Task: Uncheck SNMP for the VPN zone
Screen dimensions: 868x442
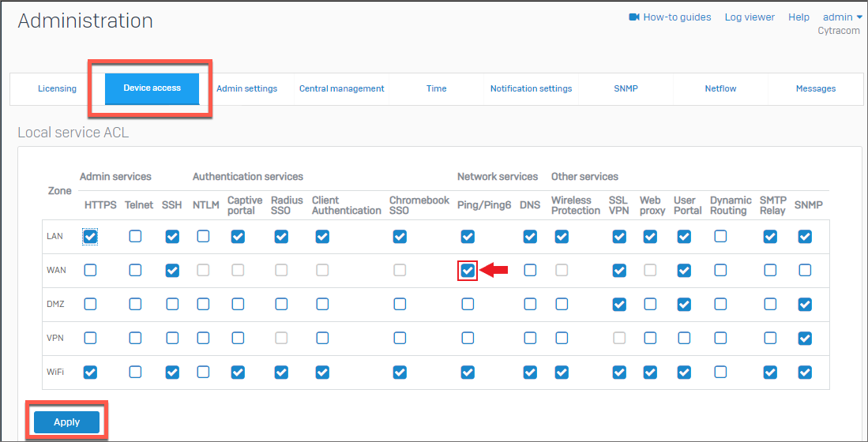Action: [805, 338]
